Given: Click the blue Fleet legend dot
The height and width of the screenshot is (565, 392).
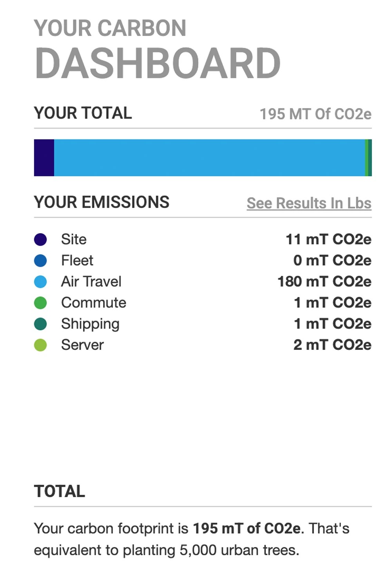Looking at the screenshot, I should pyautogui.click(x=40, y=261).
